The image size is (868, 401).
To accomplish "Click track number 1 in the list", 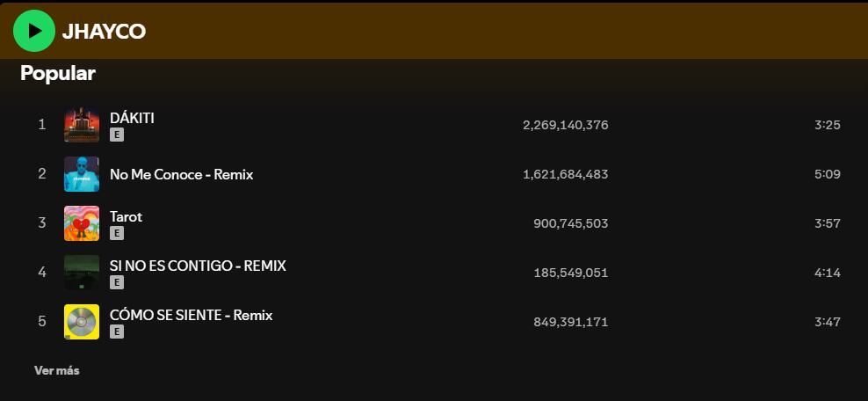I will tap(41, 125).
